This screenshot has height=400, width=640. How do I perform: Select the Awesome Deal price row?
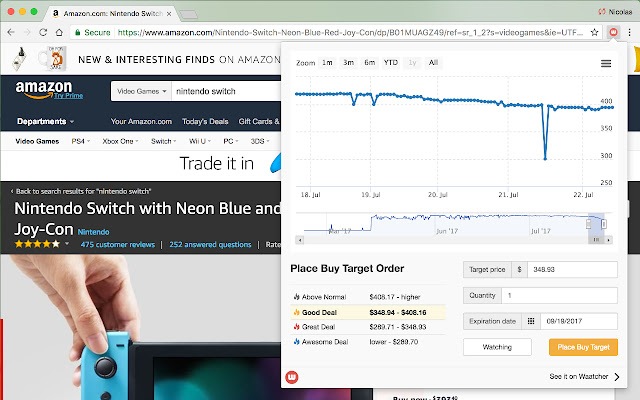coord(368,342)
